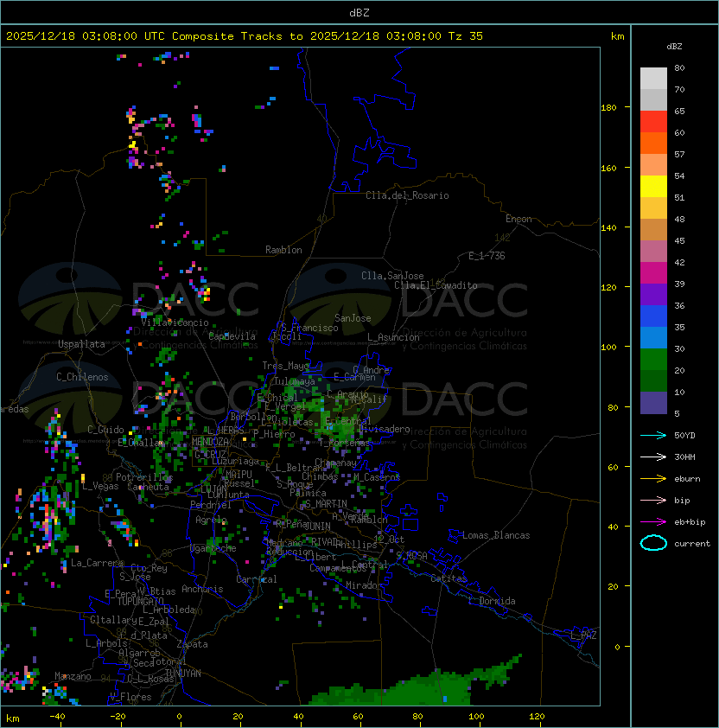Screen dimensions: 719x728
Task: Click the Capdevila map label
Action: (232, 336)
